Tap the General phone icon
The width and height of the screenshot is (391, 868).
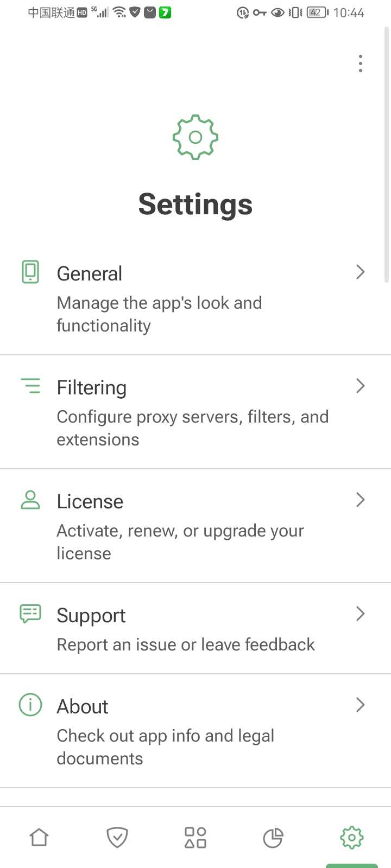30,272
